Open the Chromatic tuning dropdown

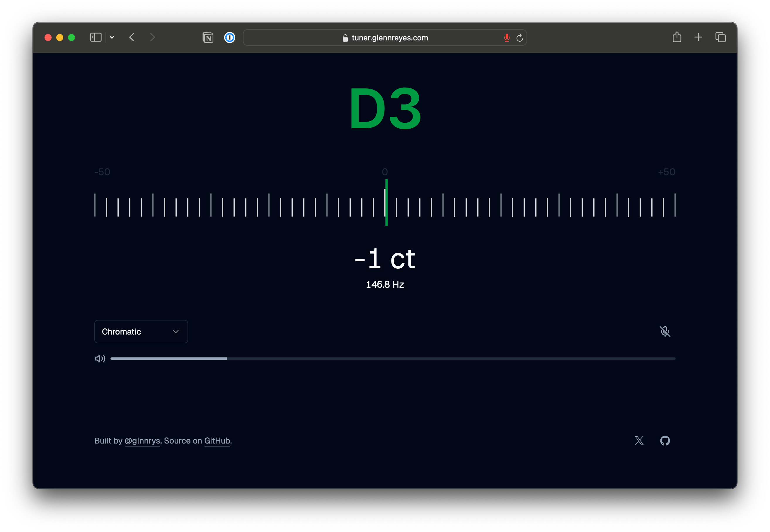click(x=141, y=332)
